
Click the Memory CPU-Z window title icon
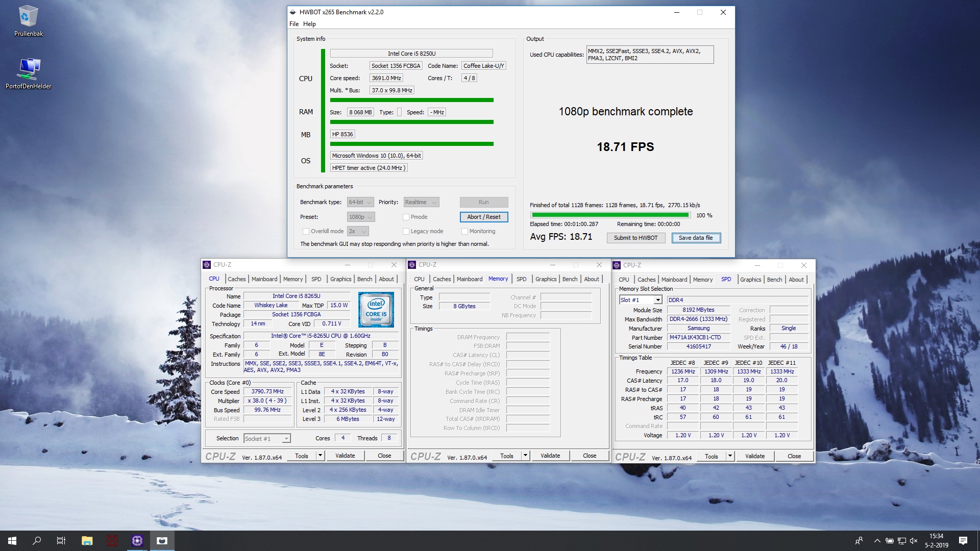412,265
